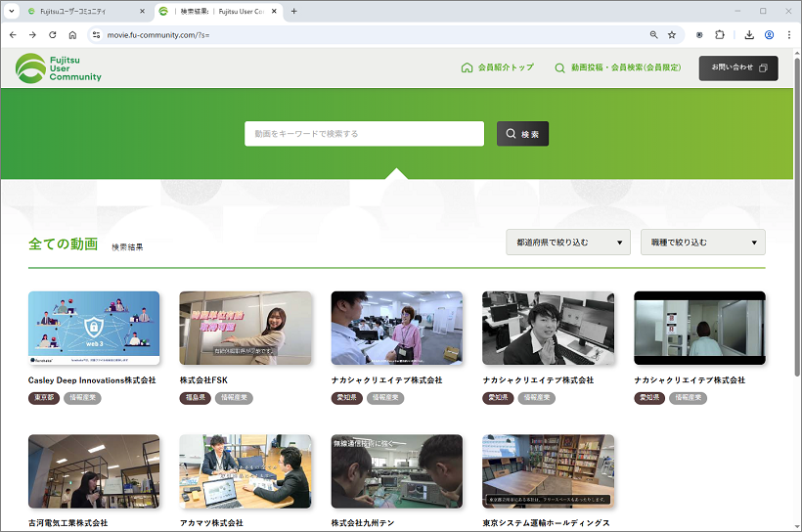Click the dark 検索 search button
802x532 pixels.
coord(522,134)
